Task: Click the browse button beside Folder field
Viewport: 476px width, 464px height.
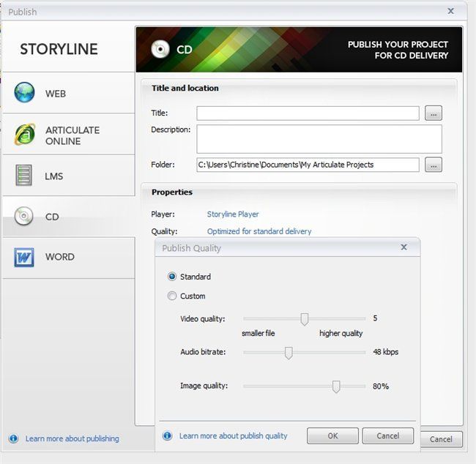Action: [x=434, y=165]
